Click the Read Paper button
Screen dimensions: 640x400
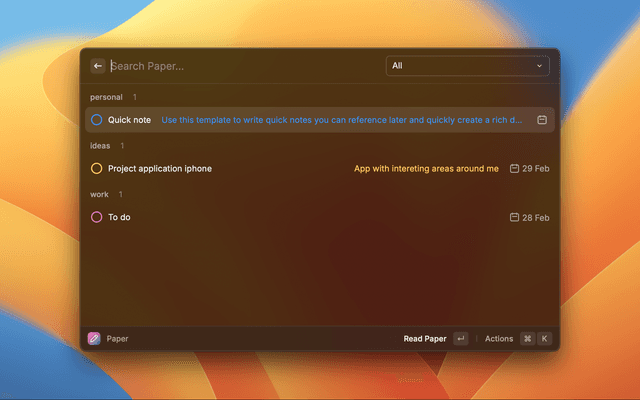click(x=425, y=339)
